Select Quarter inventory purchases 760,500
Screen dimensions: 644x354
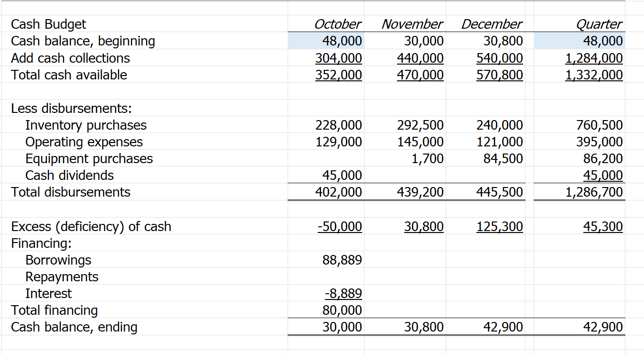pos(600,125)
